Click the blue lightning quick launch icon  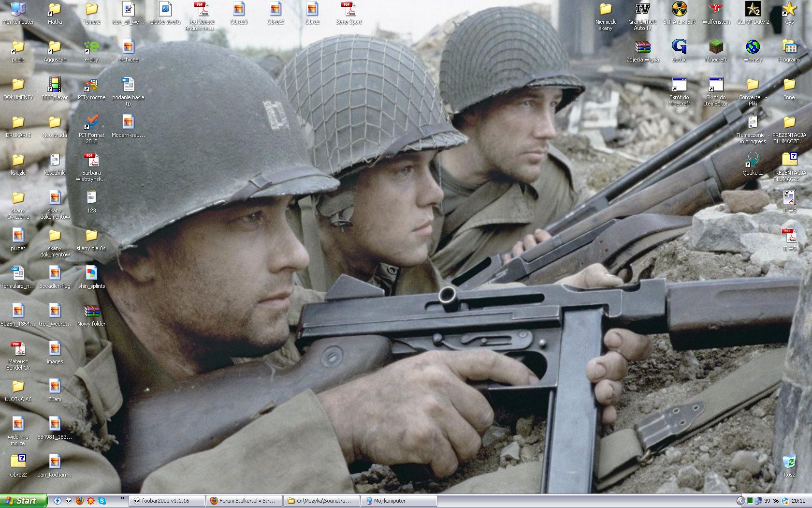click(58, 501)
